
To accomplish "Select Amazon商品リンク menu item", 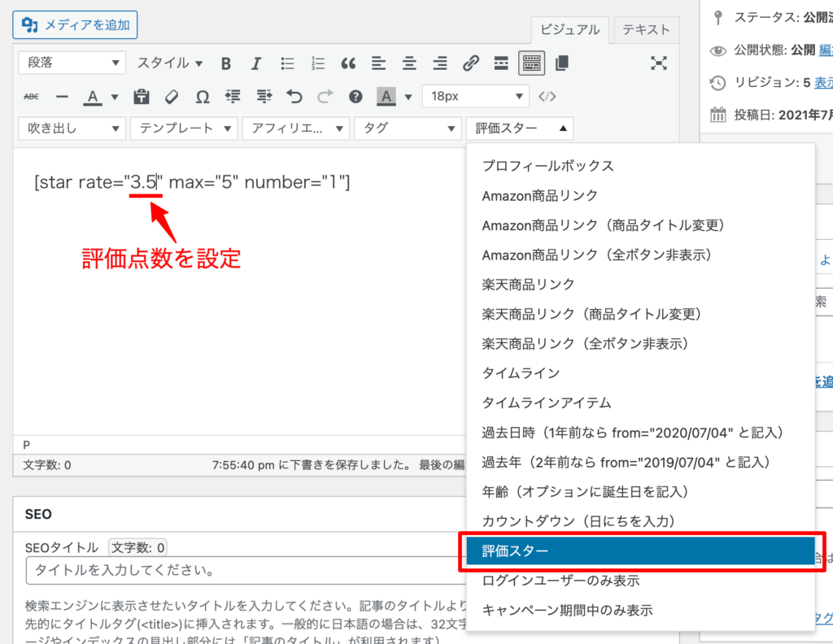I will coord(641,195).
